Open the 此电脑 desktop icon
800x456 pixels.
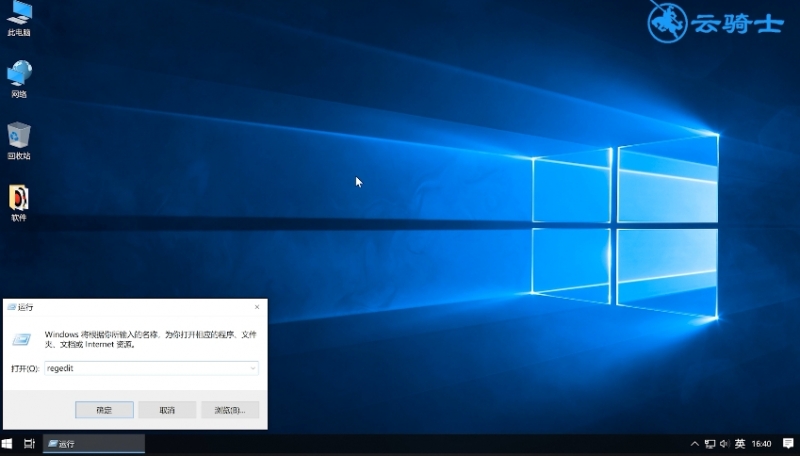19,18
